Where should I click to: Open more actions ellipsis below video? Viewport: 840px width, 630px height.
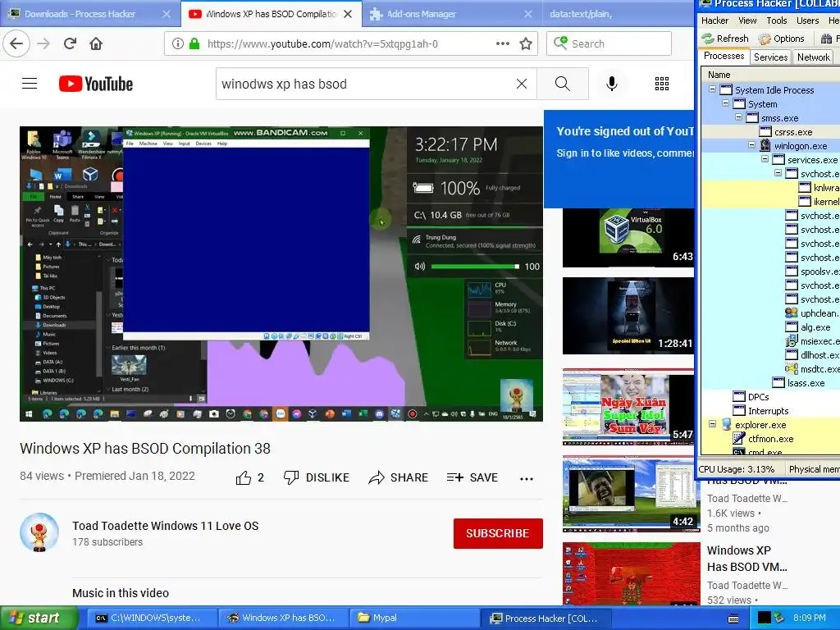(527, 478)
